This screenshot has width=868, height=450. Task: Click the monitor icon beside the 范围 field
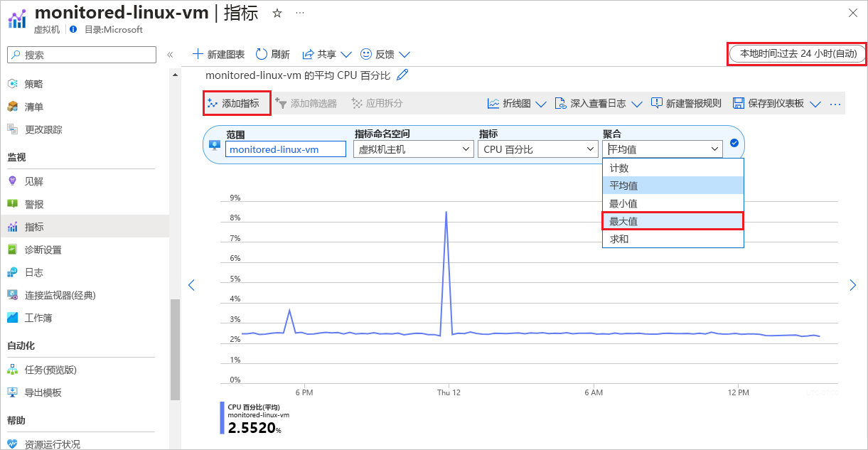pyautogui.click(x=215, y=144)
